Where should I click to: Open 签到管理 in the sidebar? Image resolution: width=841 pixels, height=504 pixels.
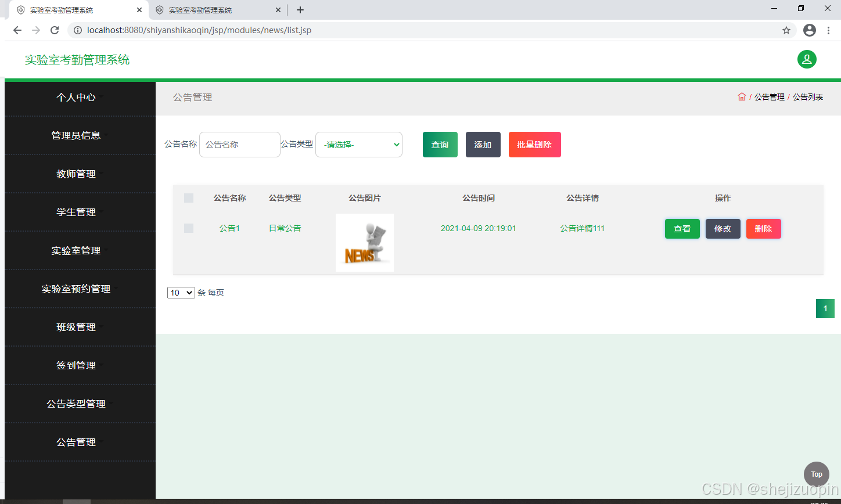(x=76, y=365)
